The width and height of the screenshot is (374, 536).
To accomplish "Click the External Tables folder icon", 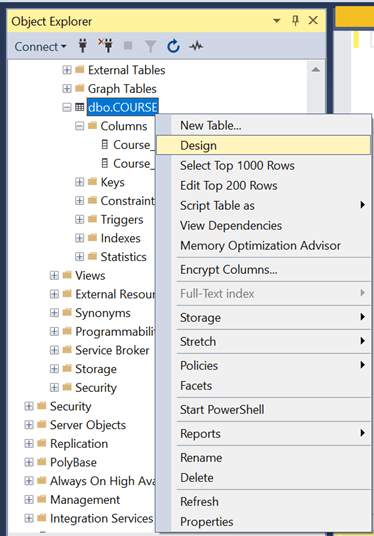I will coord(79,69).
